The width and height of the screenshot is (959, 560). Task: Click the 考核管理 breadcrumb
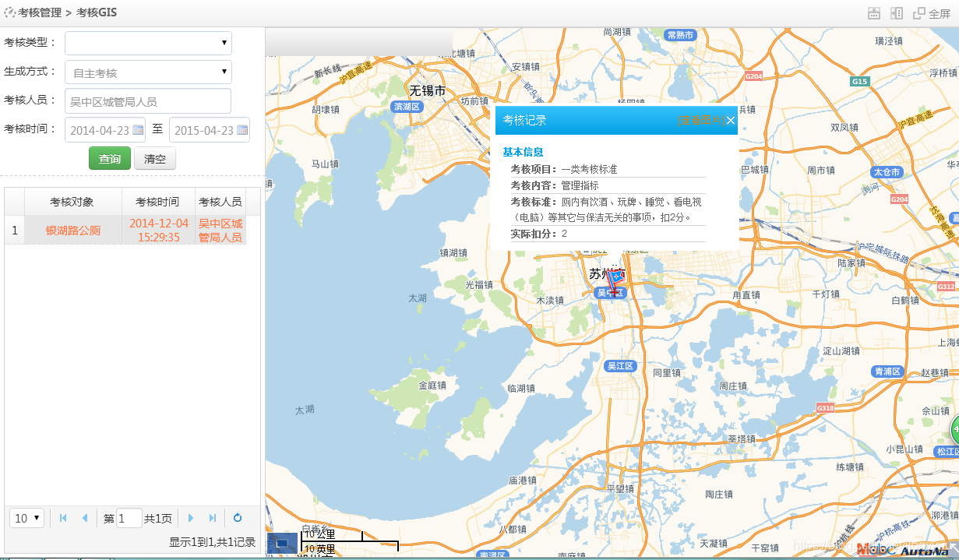point(40,12)
